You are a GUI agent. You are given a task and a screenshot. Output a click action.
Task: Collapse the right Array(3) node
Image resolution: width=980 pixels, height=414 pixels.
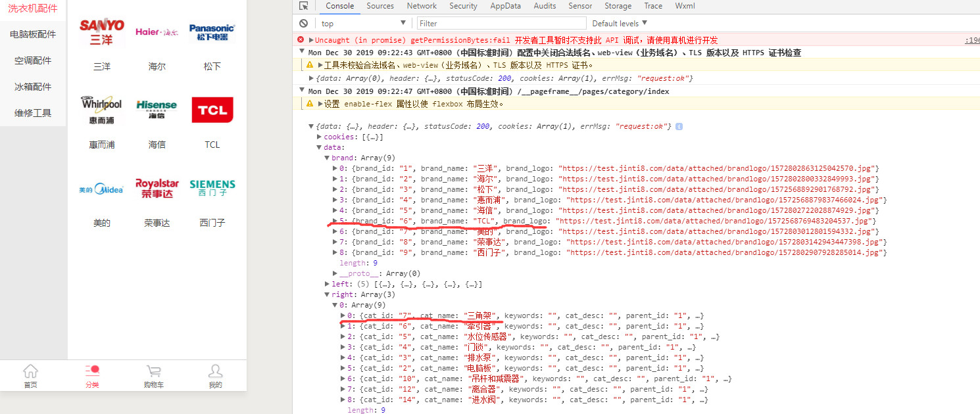click(x=328, y=294)
